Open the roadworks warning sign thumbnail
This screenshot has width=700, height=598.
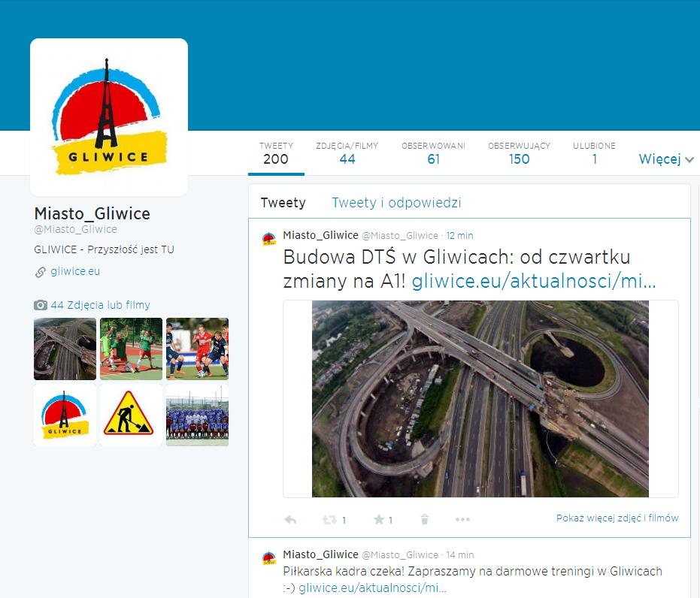[132, 415]
